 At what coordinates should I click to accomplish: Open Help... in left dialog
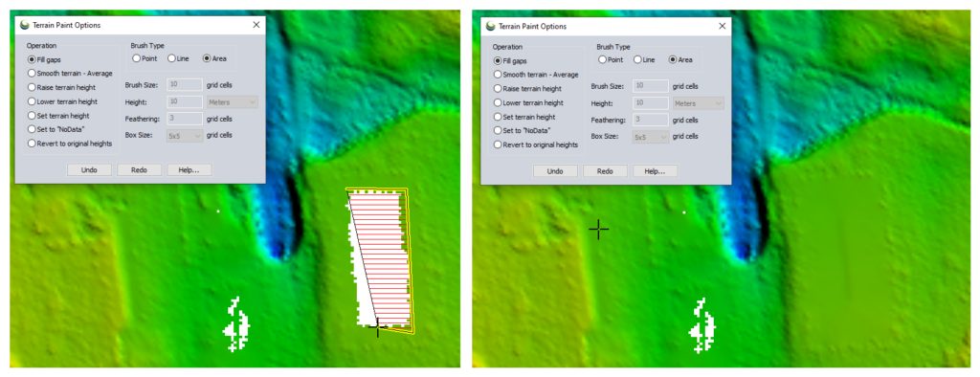[189, 169]
